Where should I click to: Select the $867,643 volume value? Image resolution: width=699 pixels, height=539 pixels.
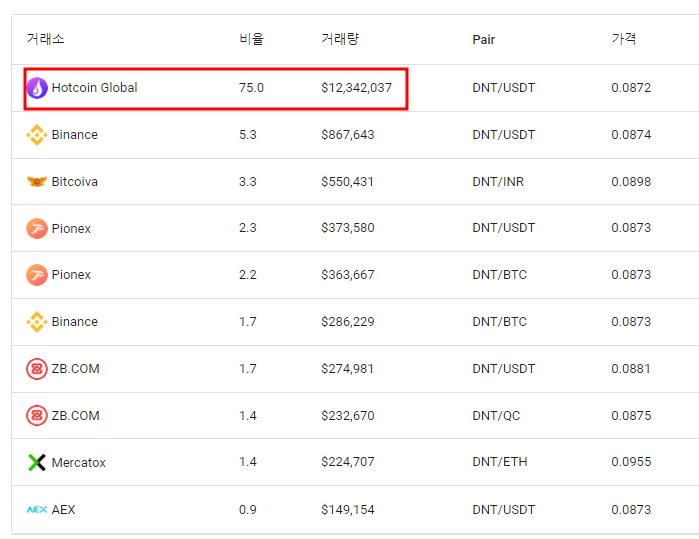click(x=348, y=135)
